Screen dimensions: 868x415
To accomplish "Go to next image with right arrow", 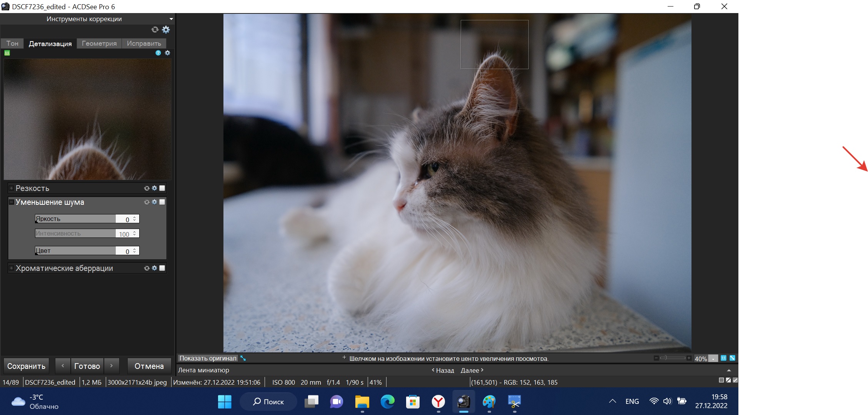I will click(x=112, y=366).
